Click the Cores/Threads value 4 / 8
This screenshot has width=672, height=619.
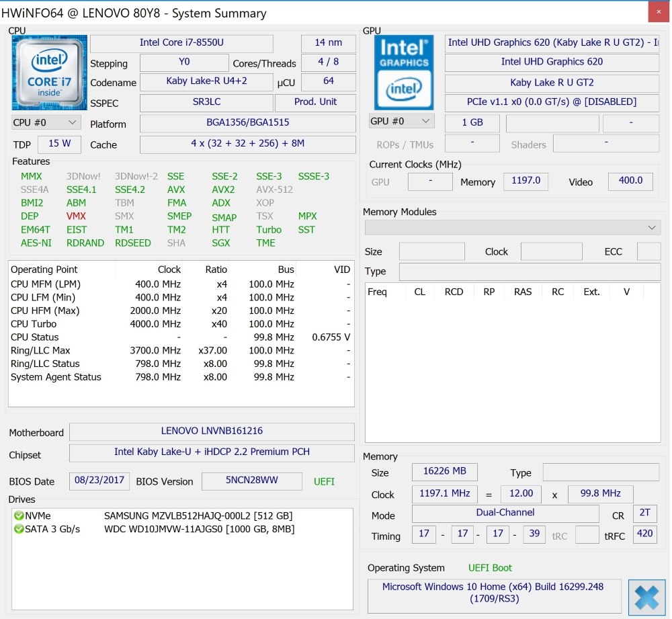329,62
